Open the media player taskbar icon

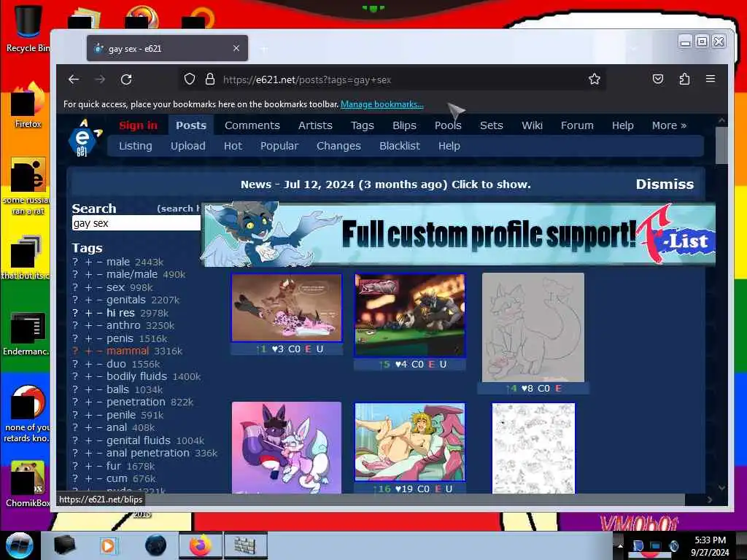108,545
